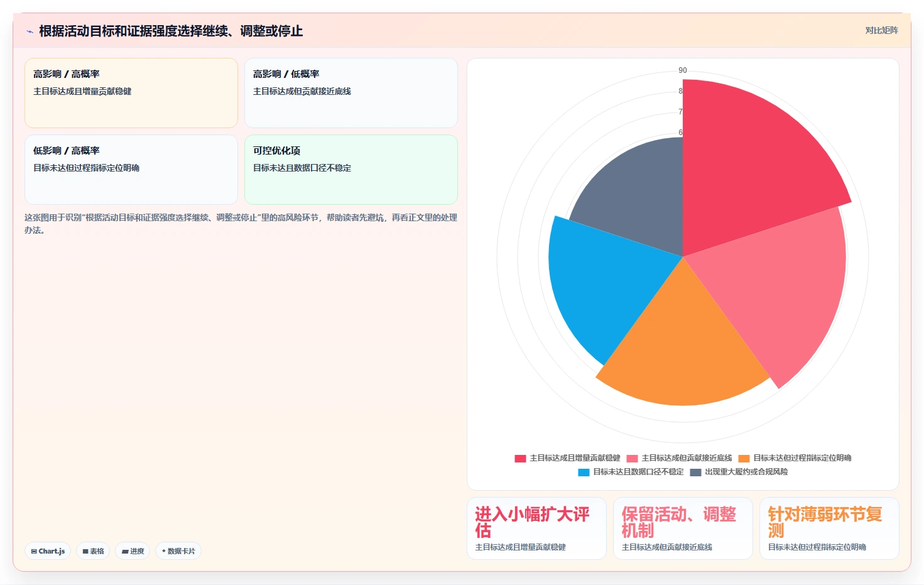Click the text 主目标达成但贡献接近底线 in 高影响 / 低概率 card
Viewport: 924px width, 585px height.
tap(302, 91)
